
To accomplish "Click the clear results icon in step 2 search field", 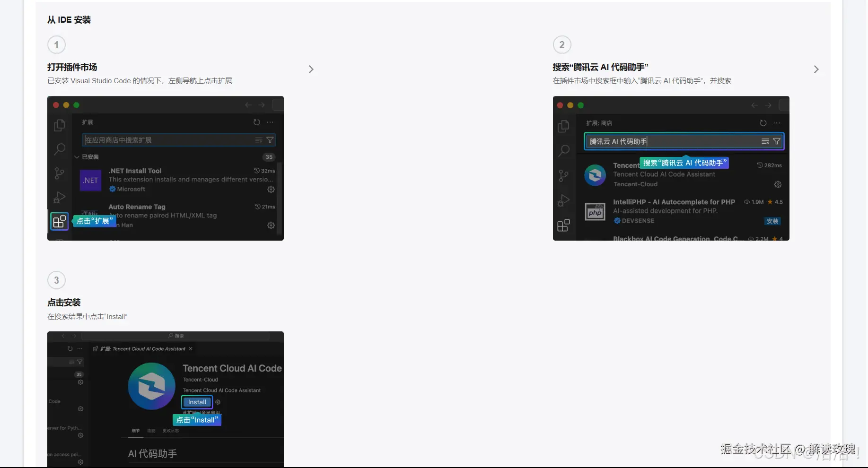I will (x=765, y=141).
